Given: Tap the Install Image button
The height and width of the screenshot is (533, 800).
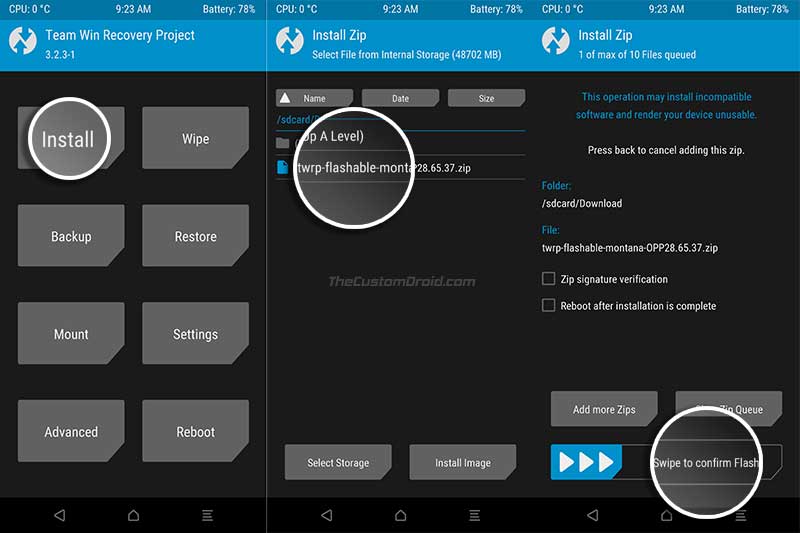Looking at the screenshot, I should [x=463, y=462].
